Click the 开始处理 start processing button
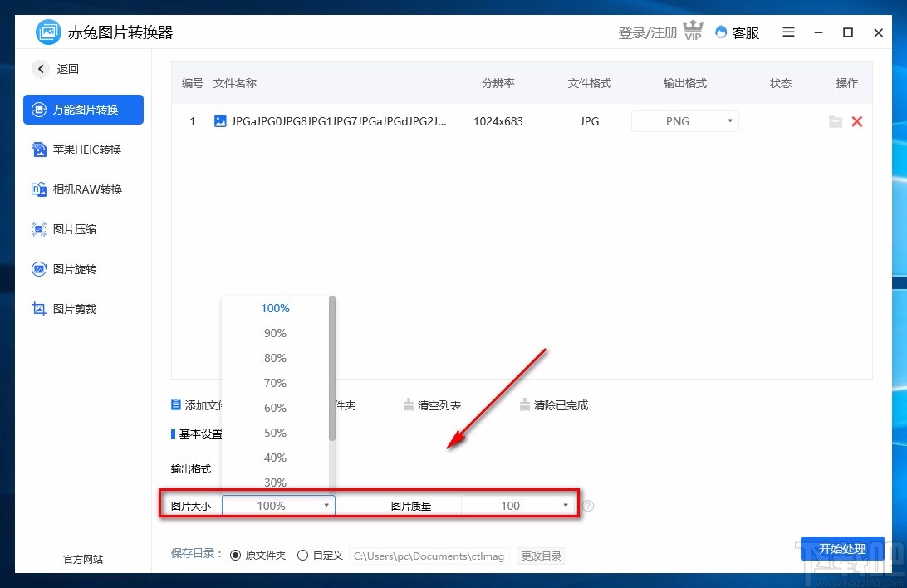The image size is (907, 588). click(x=842, y=549)
